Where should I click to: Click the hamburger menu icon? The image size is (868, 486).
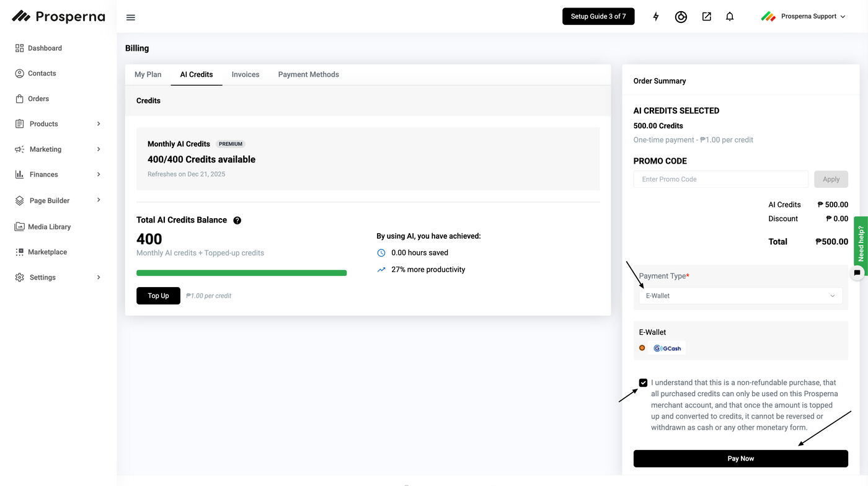coord(130,17)
